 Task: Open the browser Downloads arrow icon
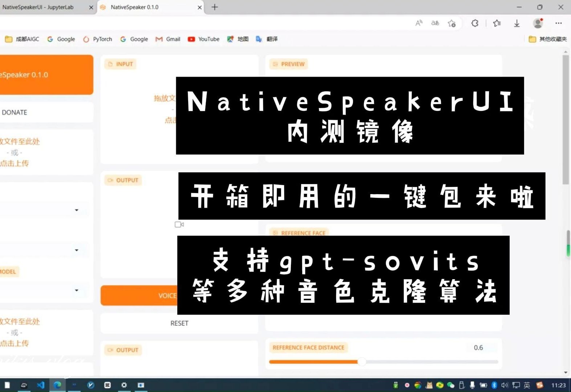[x=517, y=23]
